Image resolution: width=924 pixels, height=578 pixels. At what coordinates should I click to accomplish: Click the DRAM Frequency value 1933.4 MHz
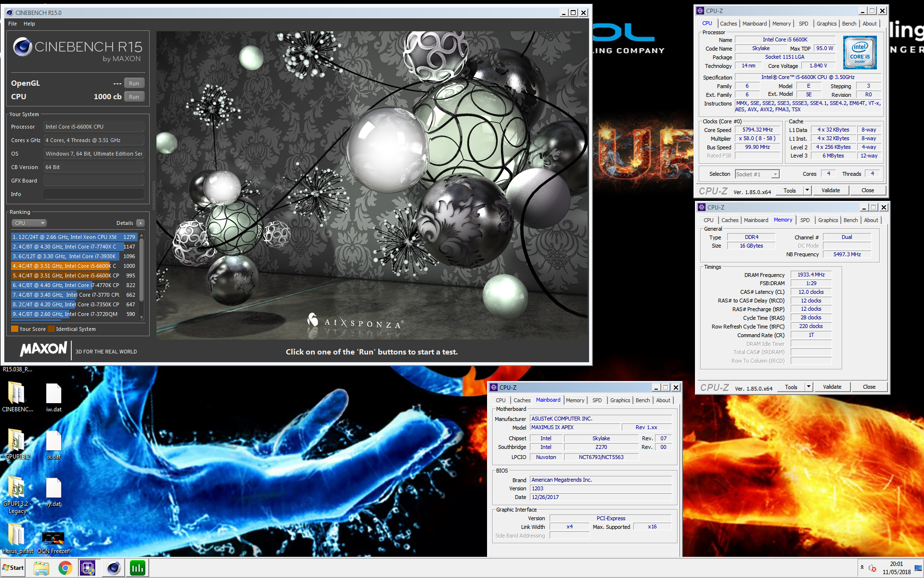(x=811, y=275)
